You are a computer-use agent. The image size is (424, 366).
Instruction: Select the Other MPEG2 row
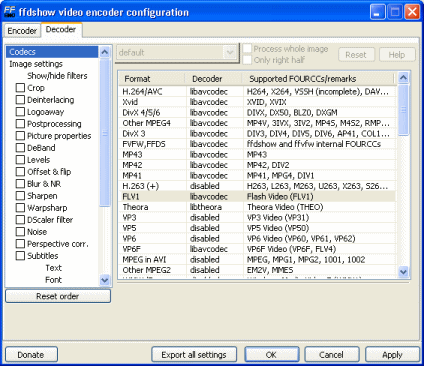(257, 270)
